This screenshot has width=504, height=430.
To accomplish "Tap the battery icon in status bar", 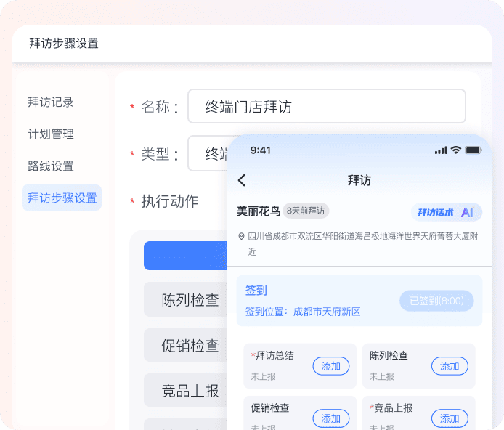I will pyautogui.click(x=473, y=150).
